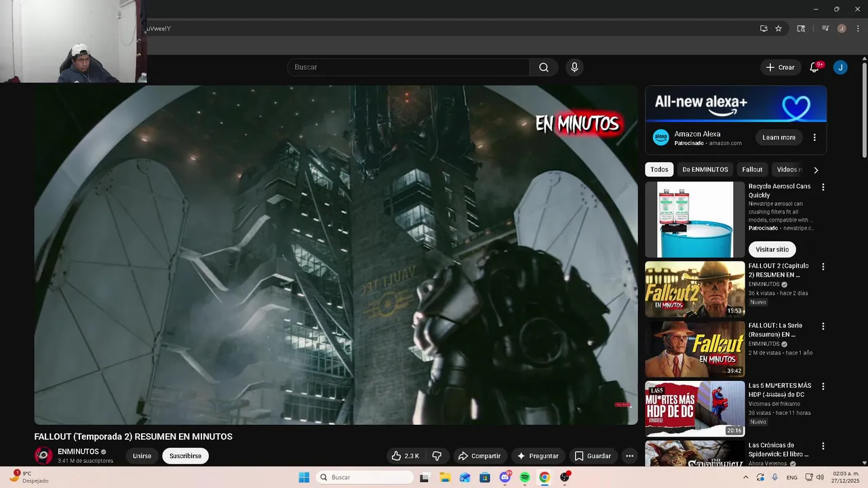Open Spotify from the taskbar
The width and height of the screenshot is (868, 488).
point(525,477)
